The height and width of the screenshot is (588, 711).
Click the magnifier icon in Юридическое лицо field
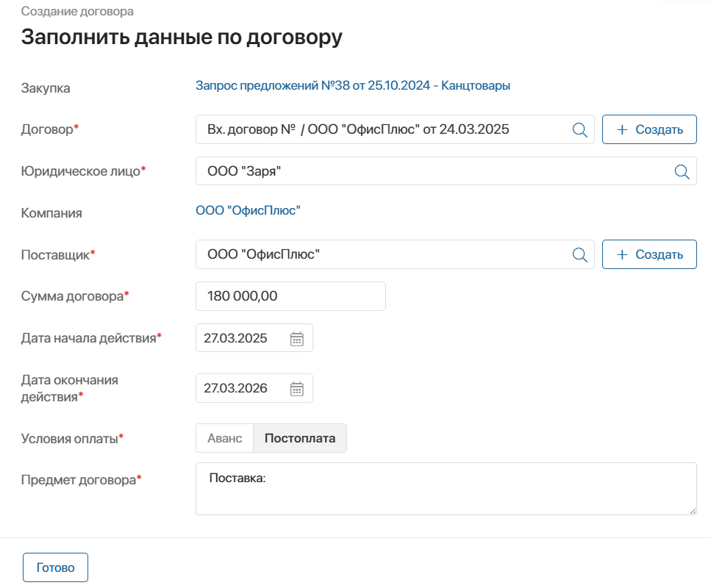coord(681,171)
